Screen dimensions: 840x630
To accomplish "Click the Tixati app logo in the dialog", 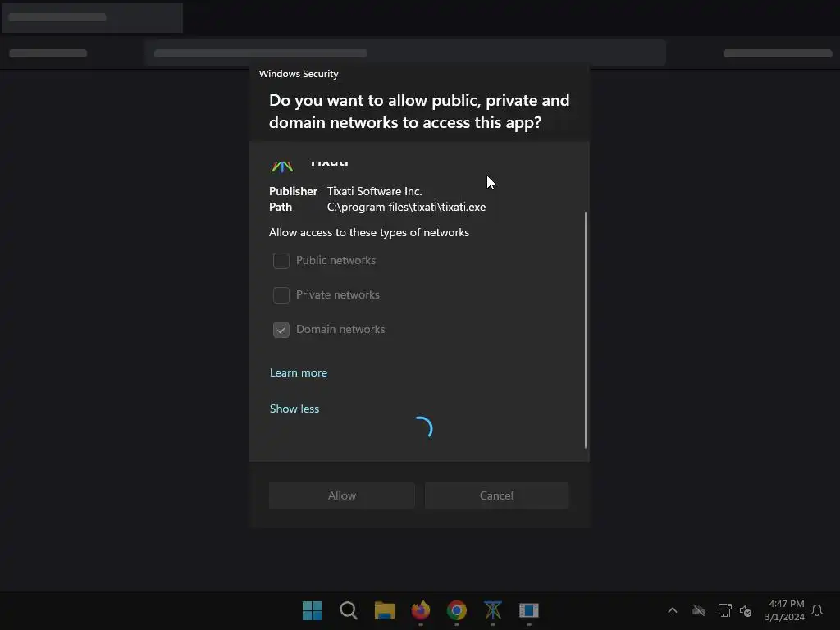I will coord(282,167).
